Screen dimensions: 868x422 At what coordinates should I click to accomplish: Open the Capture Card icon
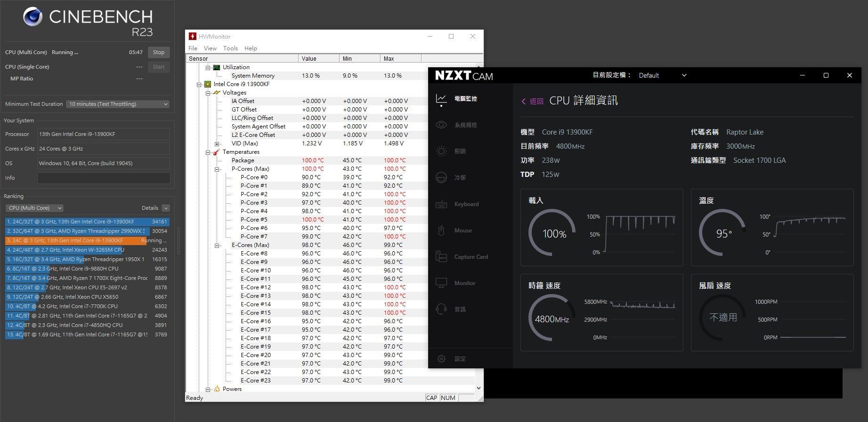[x=441, y=257]
